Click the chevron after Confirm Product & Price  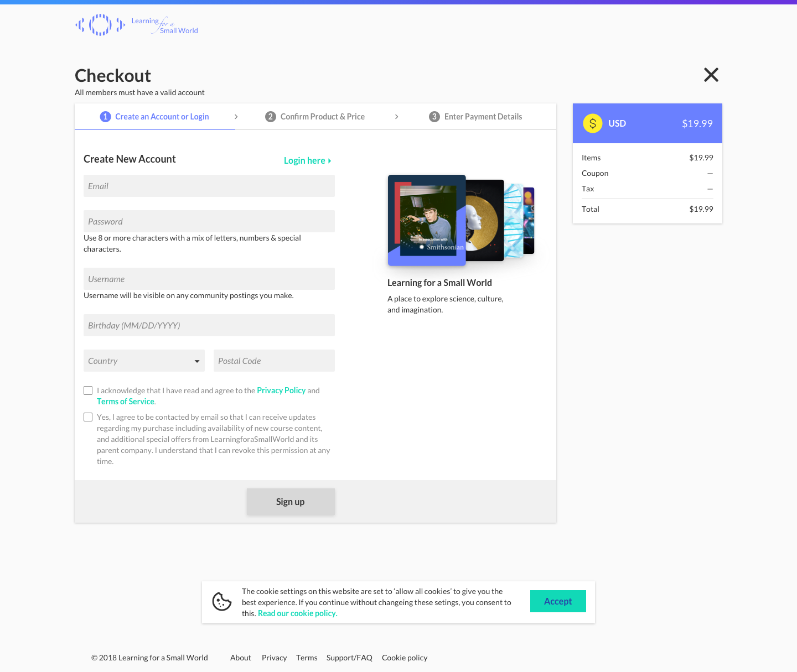(x=397, y=117)
